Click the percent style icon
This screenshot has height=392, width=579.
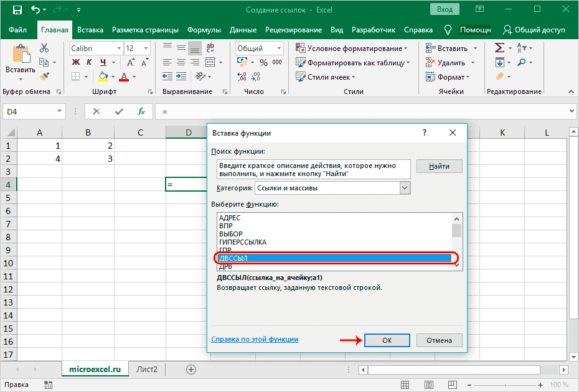coord(263,62)
